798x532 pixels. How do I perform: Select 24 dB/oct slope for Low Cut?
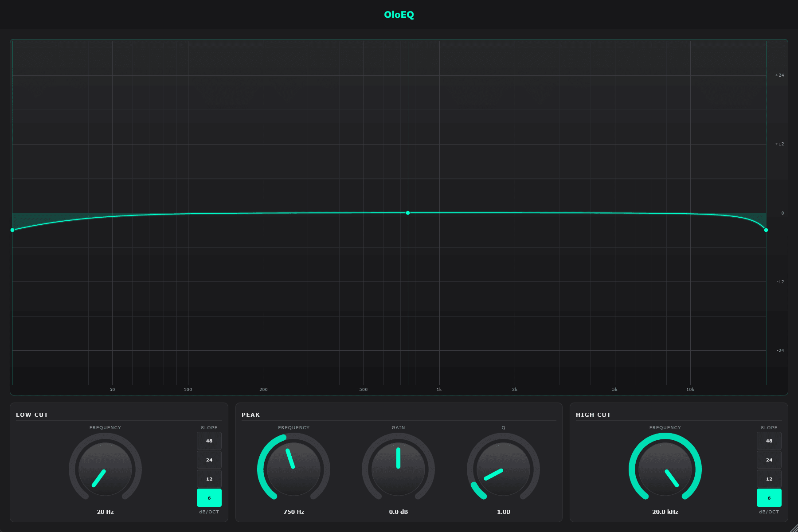(209, 460)
